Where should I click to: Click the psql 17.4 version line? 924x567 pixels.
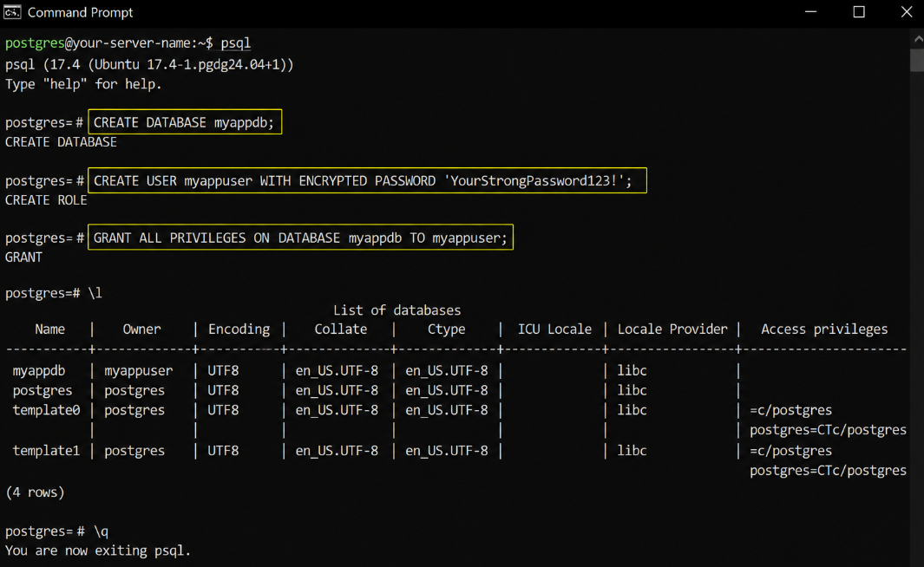tap(150, 64)
